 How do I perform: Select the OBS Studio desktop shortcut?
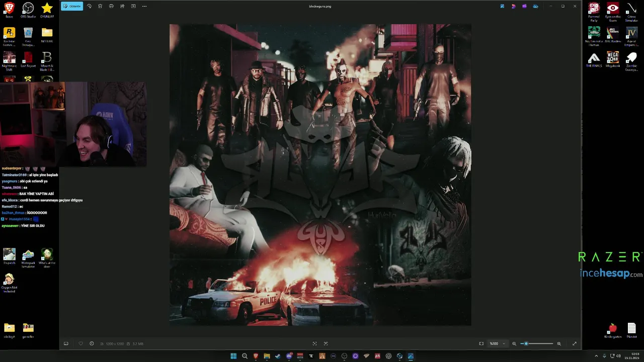pos(28,10)
